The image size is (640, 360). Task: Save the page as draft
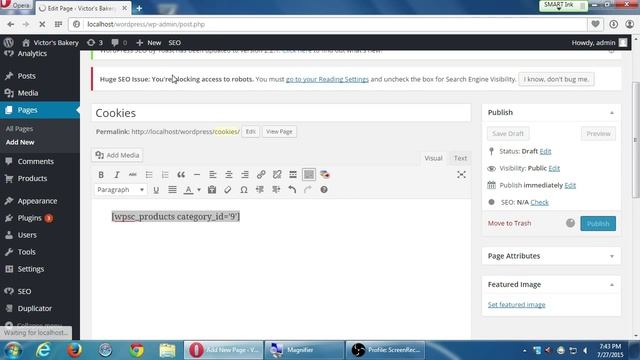click(508, 133)
